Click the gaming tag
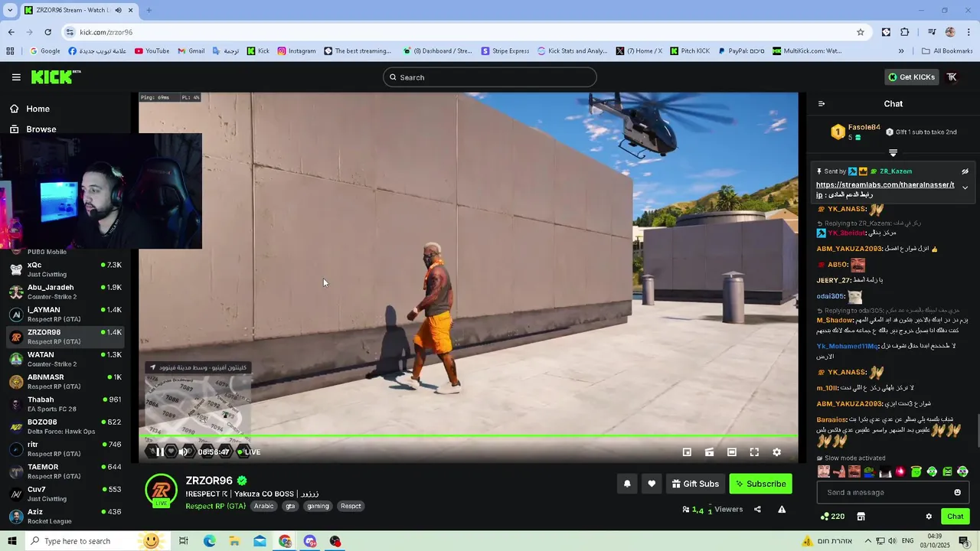980x551 pixels. pos(318,506)
